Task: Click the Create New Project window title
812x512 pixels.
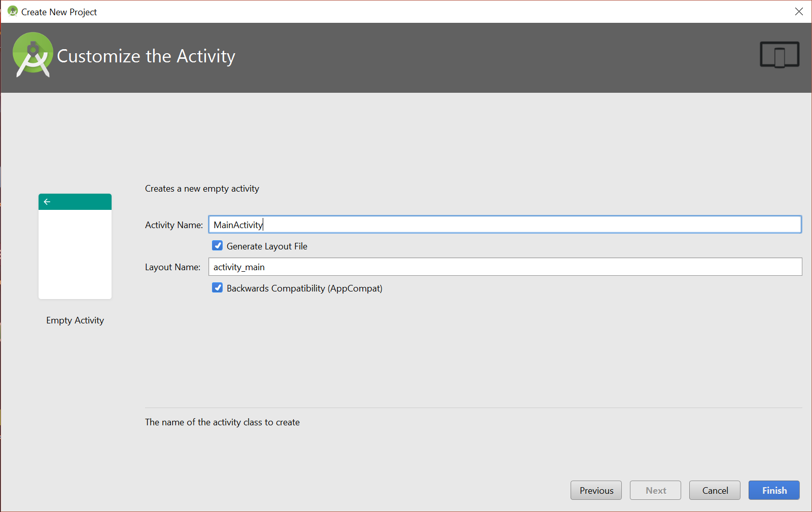Action: [x=59, y=12]
